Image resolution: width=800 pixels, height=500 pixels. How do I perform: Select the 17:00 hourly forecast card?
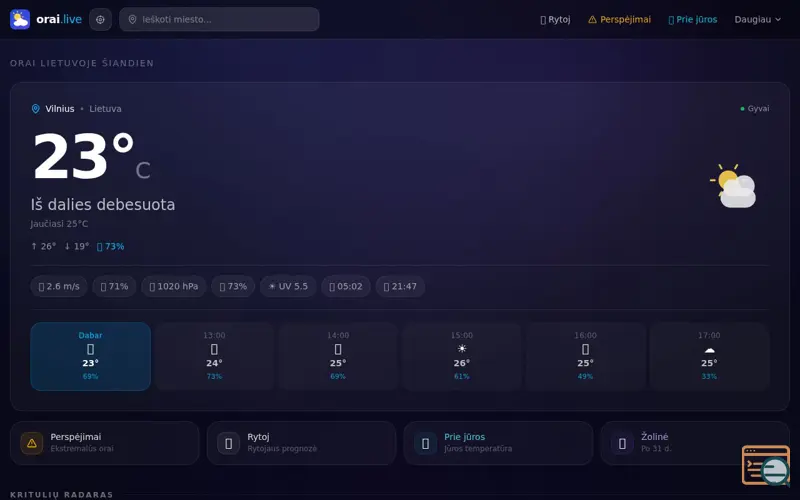709,356
